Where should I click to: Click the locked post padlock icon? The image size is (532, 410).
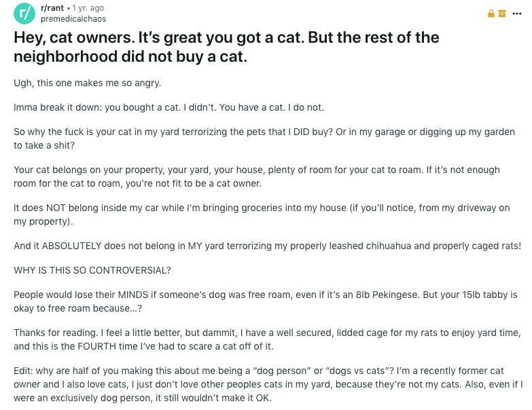[491, 14]
